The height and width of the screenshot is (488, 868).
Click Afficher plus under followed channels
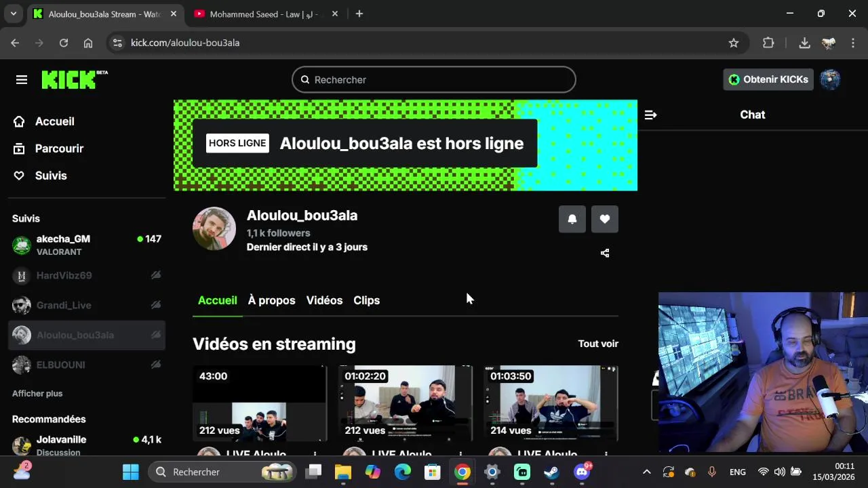click(37, 393)
